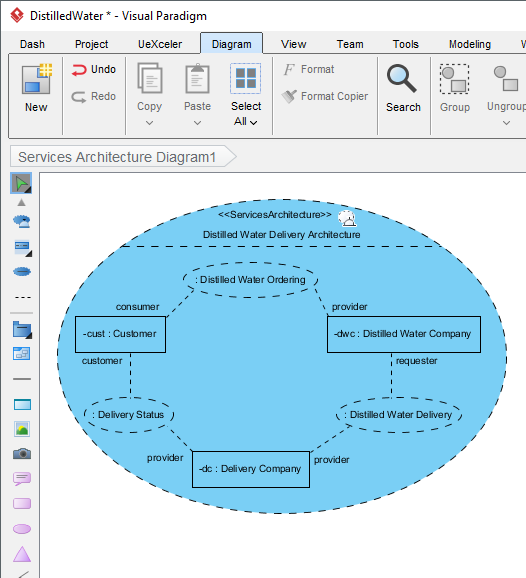Screen dimensions: 526x578
Task: Switch to the Modeling tab
Action: (x=470, y=44)
